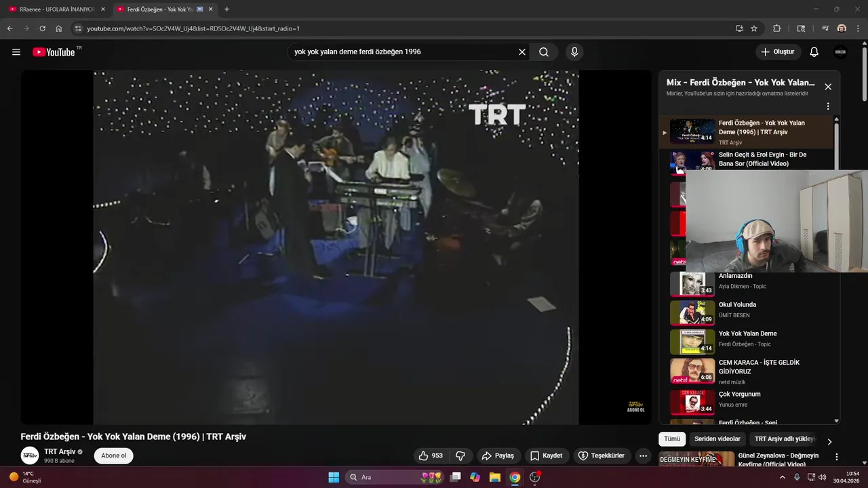Clear the search box text
The width and height of the screenshot is (868, 488).
coord(522,52)
